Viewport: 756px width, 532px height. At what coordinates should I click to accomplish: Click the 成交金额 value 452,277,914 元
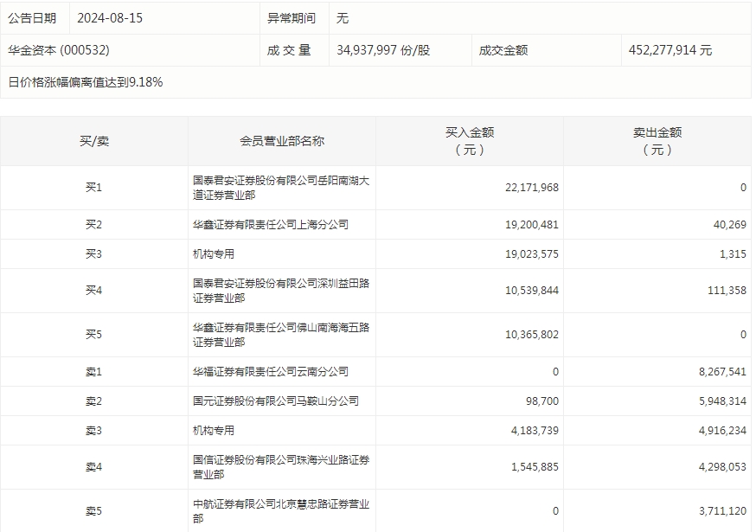[670, 50]
